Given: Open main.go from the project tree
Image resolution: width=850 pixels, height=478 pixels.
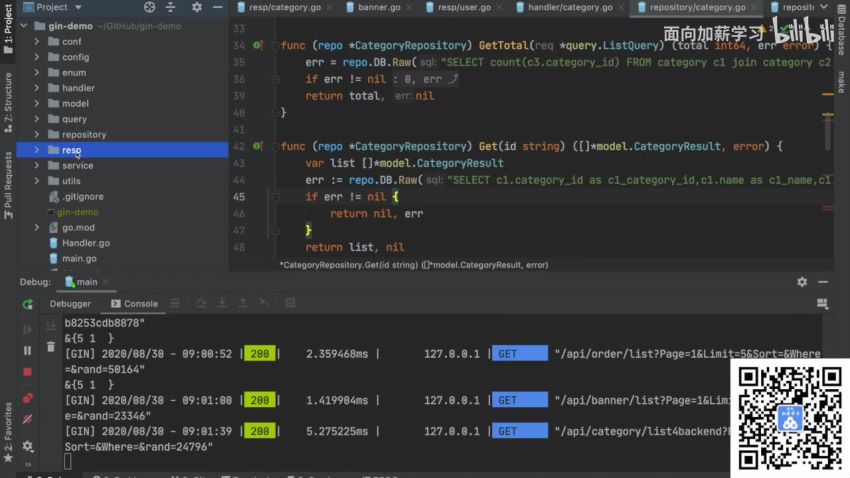Looking at the screenshot, I should (x=79, y=258).
